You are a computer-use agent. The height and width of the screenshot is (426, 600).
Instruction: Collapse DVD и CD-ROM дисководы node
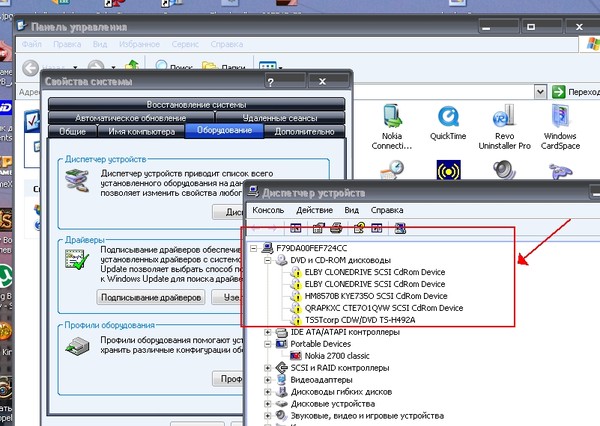pos(267,260)
